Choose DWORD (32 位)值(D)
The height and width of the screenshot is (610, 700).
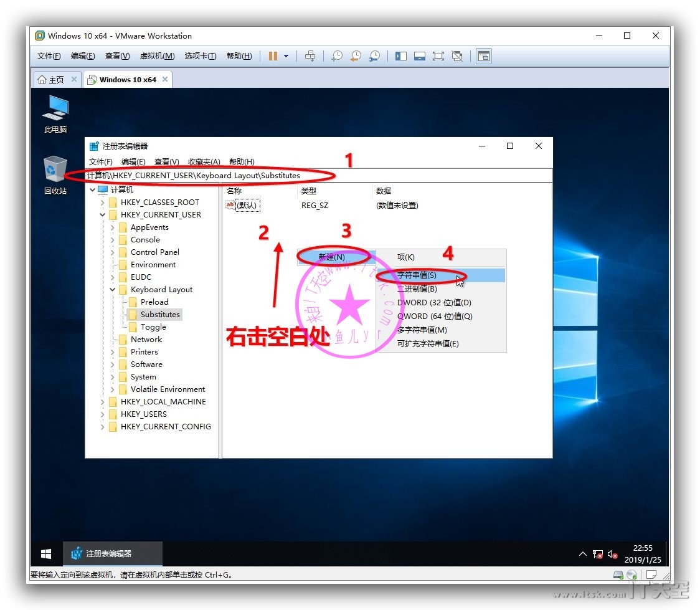pos(442,303)
